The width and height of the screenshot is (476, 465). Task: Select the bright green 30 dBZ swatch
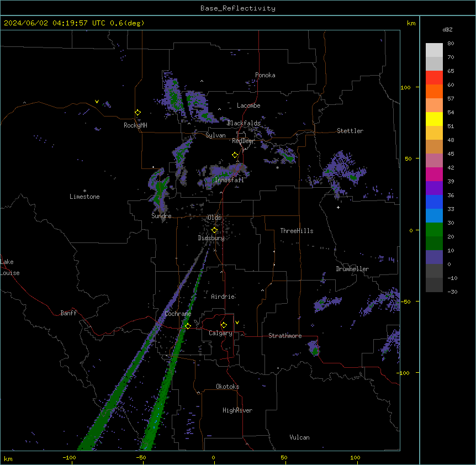pos(434,230)
